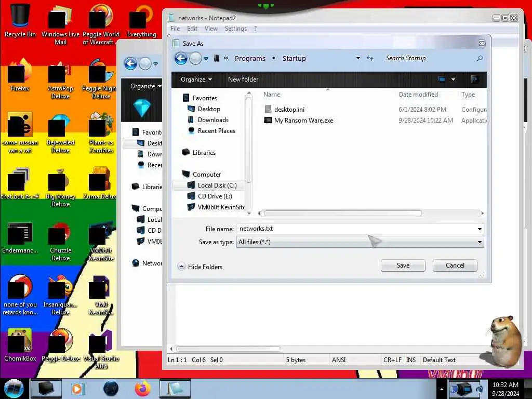This screenshot has width=532, height=399.
Task: Show hidden path levels with the double chevron
Action: (x=226, y=58)
